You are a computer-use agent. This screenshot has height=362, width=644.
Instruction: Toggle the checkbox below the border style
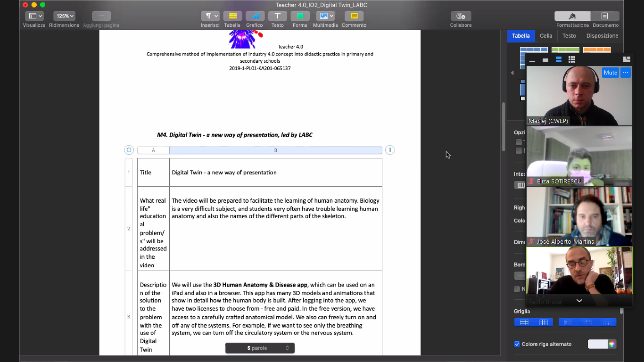[x=517, y=289]
